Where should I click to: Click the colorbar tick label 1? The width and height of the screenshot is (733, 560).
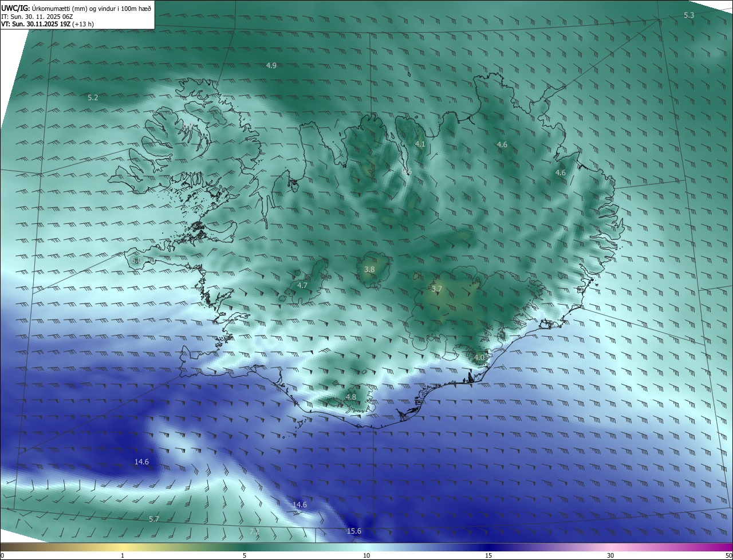(123, 556)
